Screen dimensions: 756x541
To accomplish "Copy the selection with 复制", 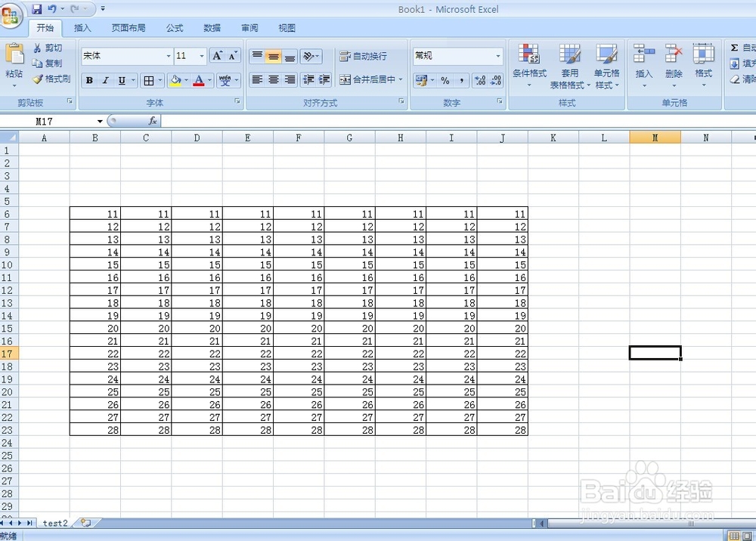I will coord(47,63).
